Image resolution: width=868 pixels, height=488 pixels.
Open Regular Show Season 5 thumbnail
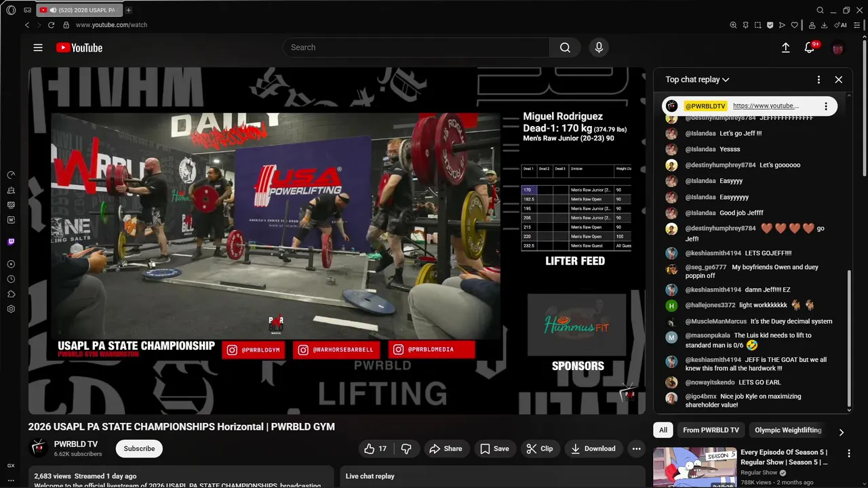coord(694,468)
